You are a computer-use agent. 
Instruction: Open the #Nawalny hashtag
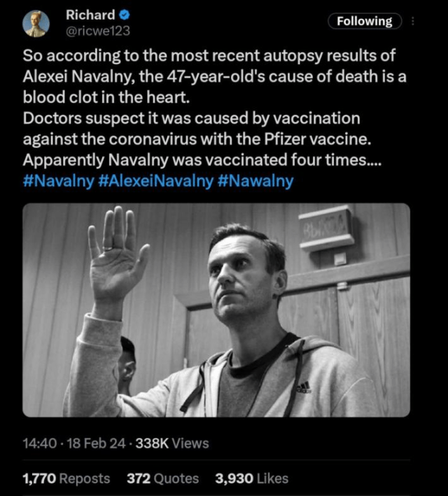coord(255,181)
